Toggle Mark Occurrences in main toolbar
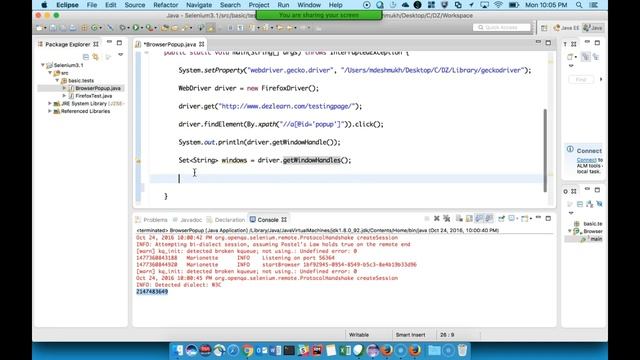Screen dimensions: 640x360 click(x=211, y=28)
